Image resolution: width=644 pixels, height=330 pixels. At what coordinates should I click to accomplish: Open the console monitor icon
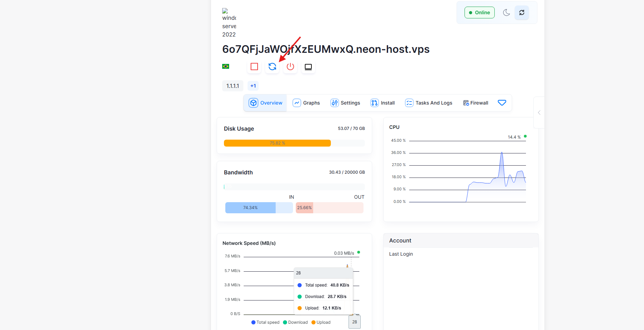coord(308,67)
